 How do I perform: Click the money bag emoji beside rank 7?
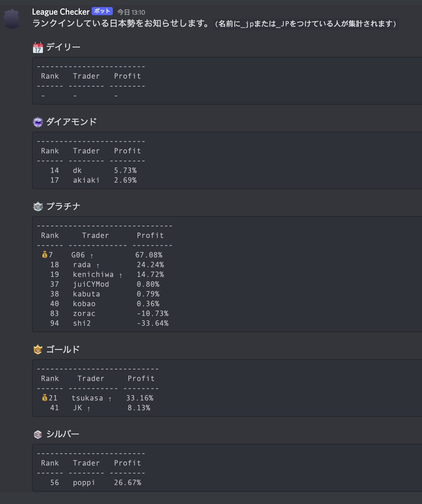(45, 255)
